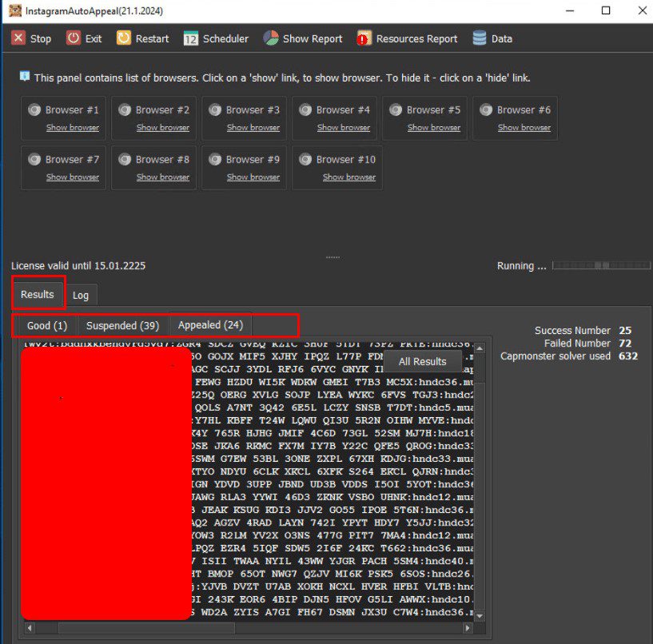Click the License valid until 15.01.2225 text
This screenshot has height=644, width=653.
[78, 265]
